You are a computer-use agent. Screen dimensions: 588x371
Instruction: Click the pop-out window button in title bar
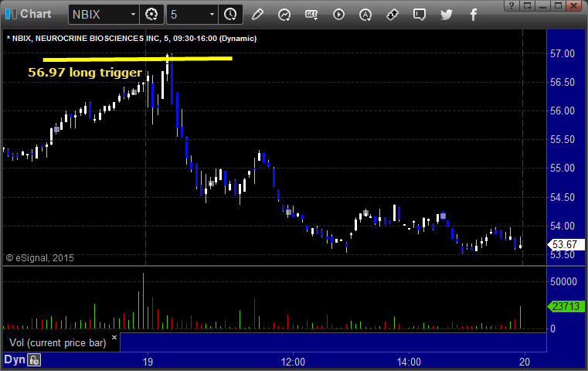pos(527,5)
